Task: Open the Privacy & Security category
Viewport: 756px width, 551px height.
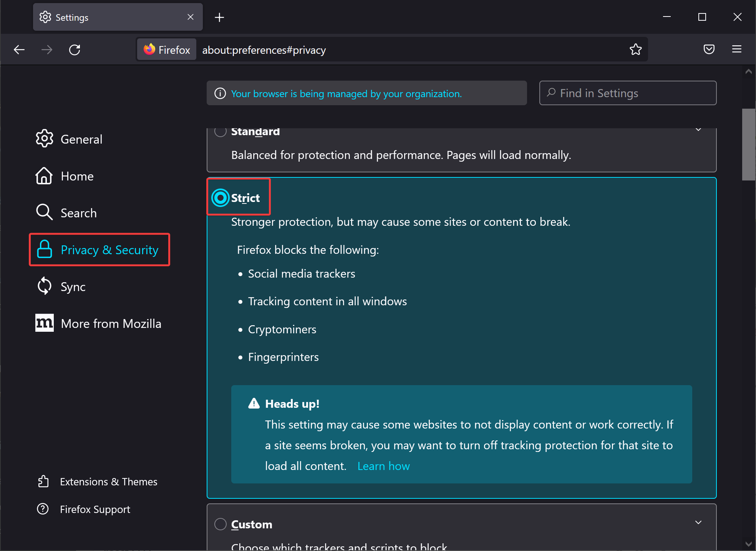Action: (x=99, y=250)
